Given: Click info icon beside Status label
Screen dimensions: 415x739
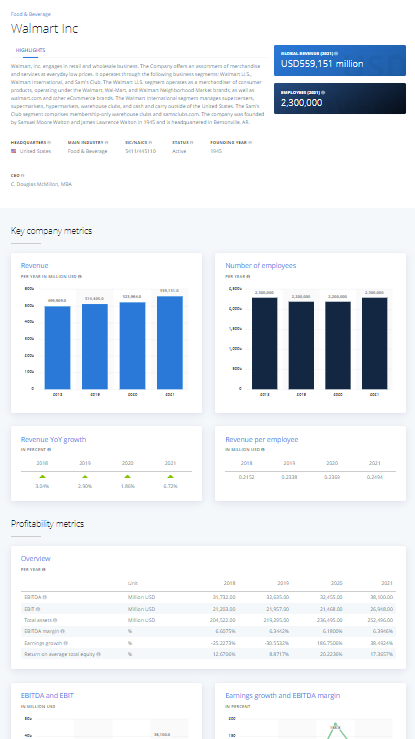Looking at the screenshot, I should (x=192, y=142).
